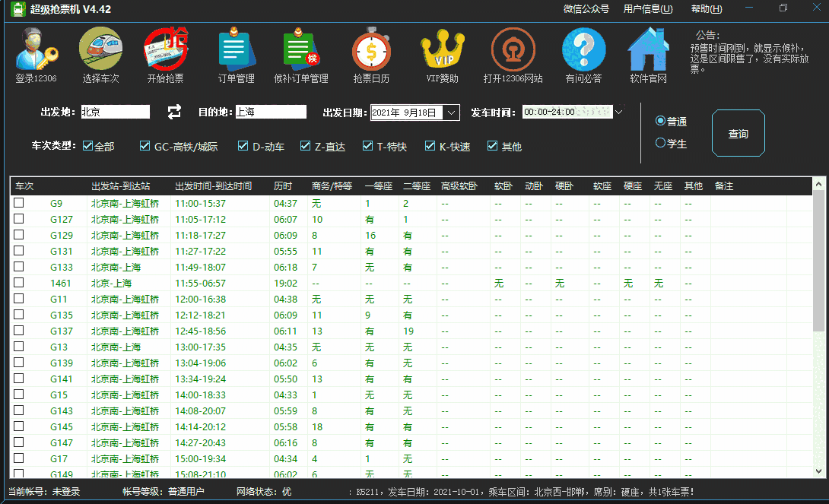This screenshot has width=829, height=504.
Task: Start ticket grabbing with 开始抢票
Action: [x=167, y=53]
